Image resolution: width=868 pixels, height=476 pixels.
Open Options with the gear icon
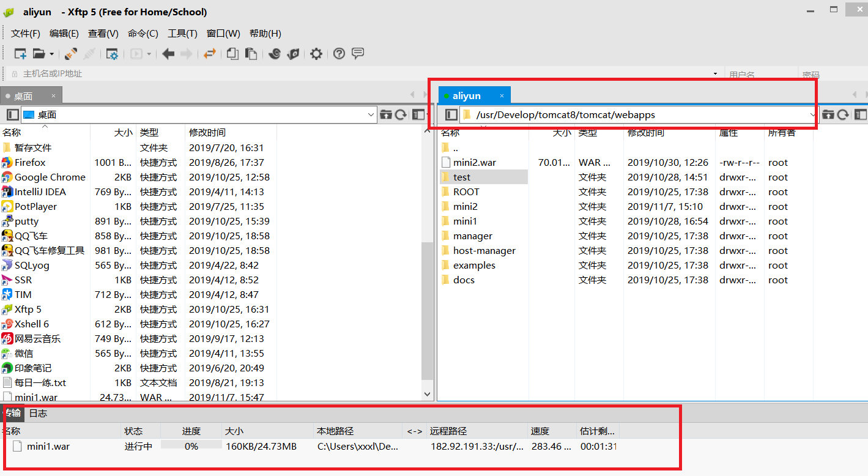(316, 54)
